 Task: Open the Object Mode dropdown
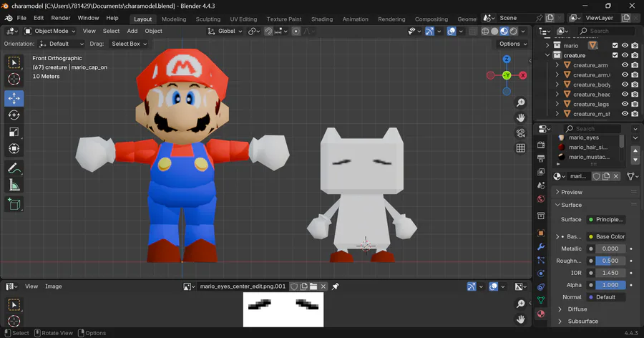49,32
